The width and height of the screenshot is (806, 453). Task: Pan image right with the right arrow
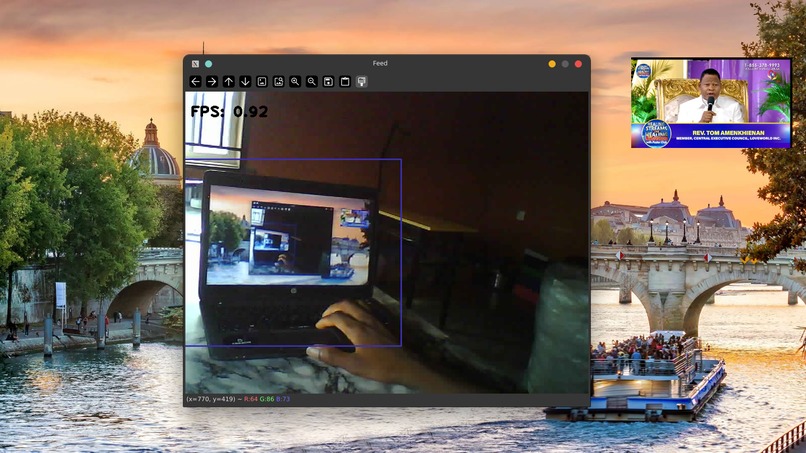point(212,81)
